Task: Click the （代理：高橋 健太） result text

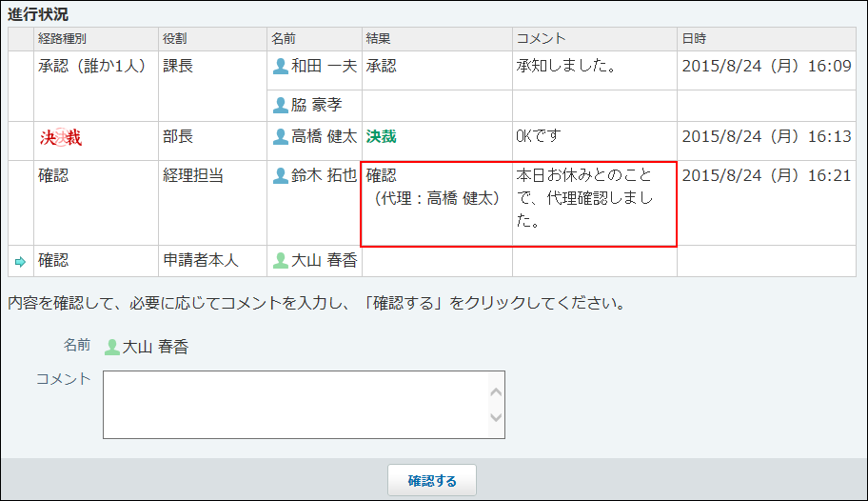Action: click(437, 198)
